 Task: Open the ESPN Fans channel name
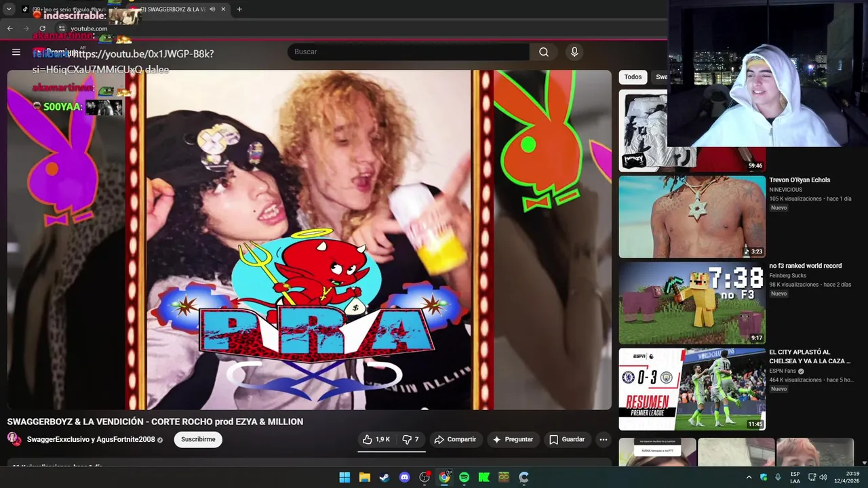pos(783,371)
